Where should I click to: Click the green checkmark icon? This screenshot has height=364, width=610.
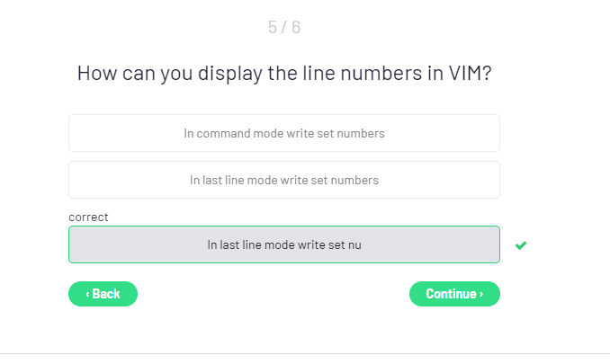pos(521,245)
